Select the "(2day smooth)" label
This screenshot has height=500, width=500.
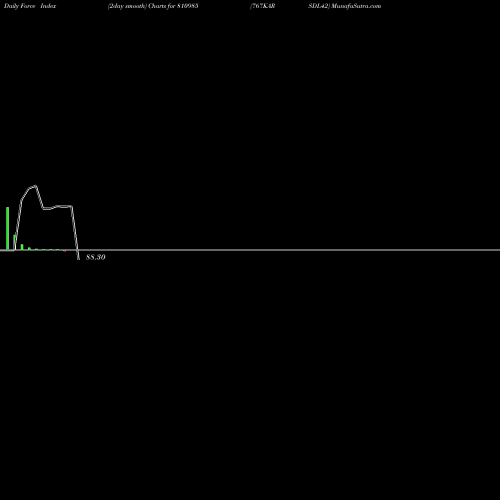(x=127, y=6)
